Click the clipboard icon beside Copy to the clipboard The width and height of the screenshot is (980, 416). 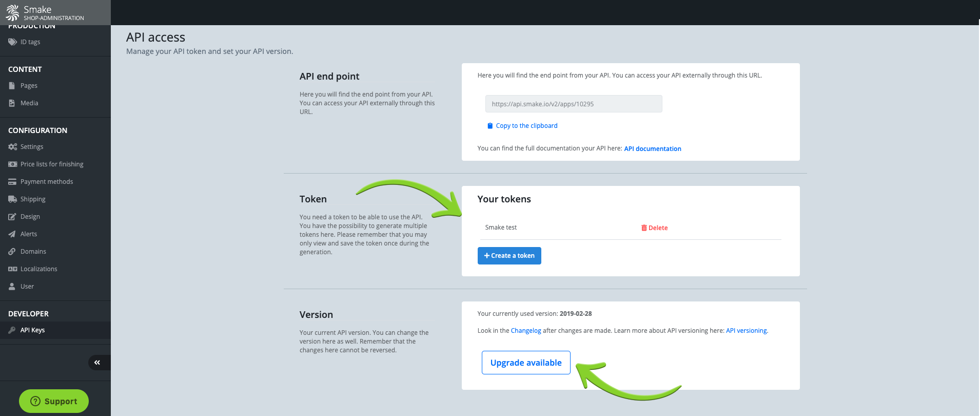(x=490, y=126)
